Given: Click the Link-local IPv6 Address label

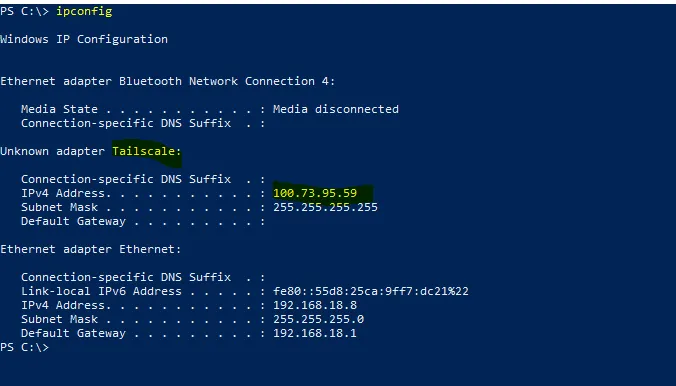Looking at the screenshot, I should click(101, 291).
